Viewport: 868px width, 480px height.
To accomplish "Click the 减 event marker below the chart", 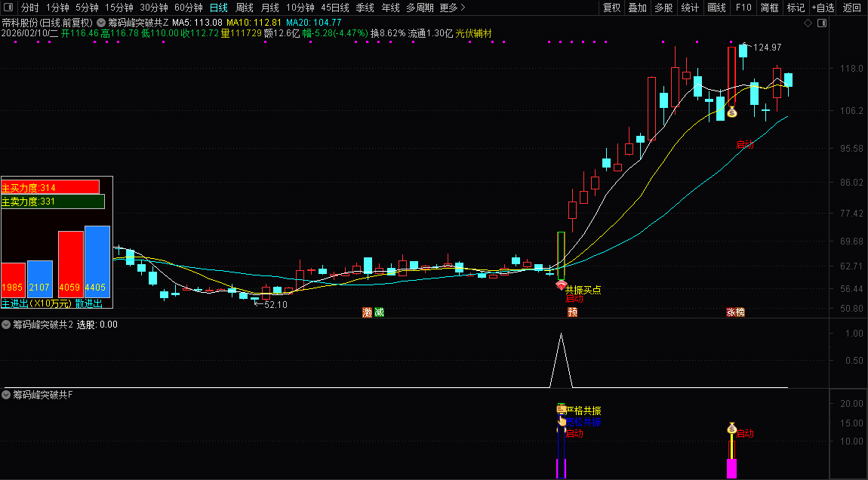I will pyautogui.click(x=379, y=312).
